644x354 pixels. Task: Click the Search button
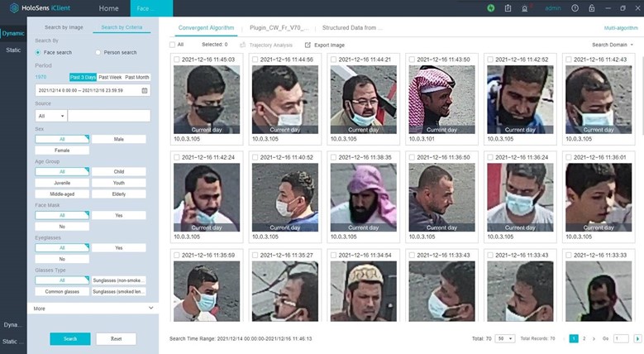[x=70, y=339]
